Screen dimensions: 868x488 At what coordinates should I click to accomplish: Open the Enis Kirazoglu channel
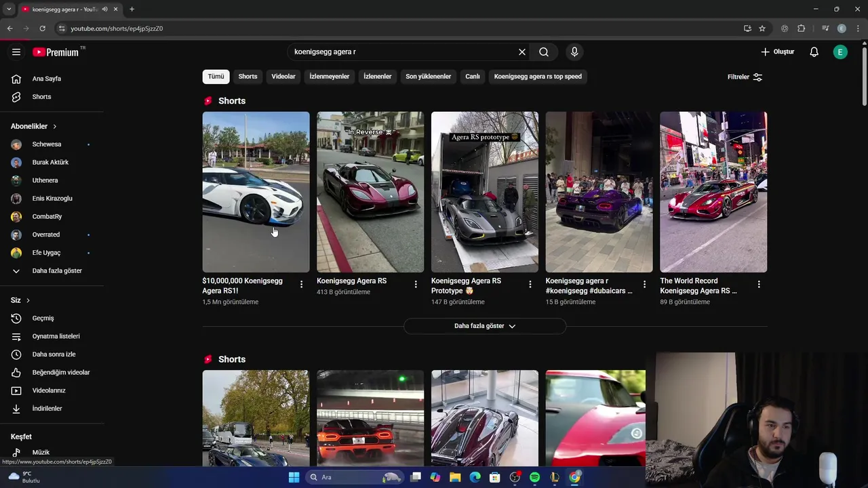click(53, 199)
